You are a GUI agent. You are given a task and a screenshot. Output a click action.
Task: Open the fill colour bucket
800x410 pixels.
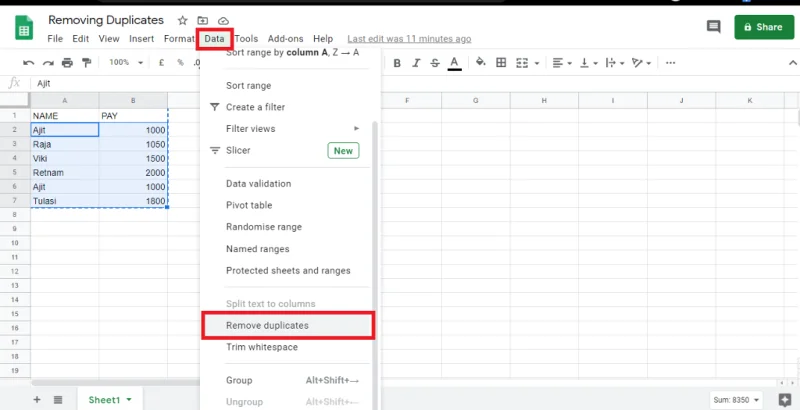[x=480, y=62]
